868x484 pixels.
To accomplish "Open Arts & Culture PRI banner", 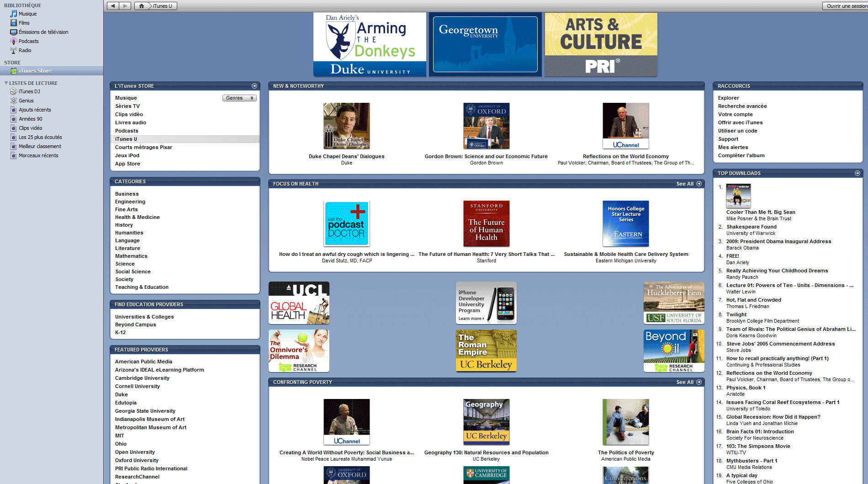I will tap(601, 44).
